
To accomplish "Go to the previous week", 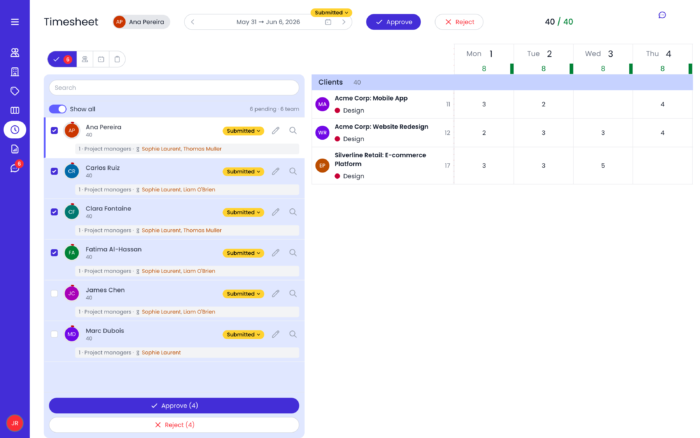I will pos(192,22).
